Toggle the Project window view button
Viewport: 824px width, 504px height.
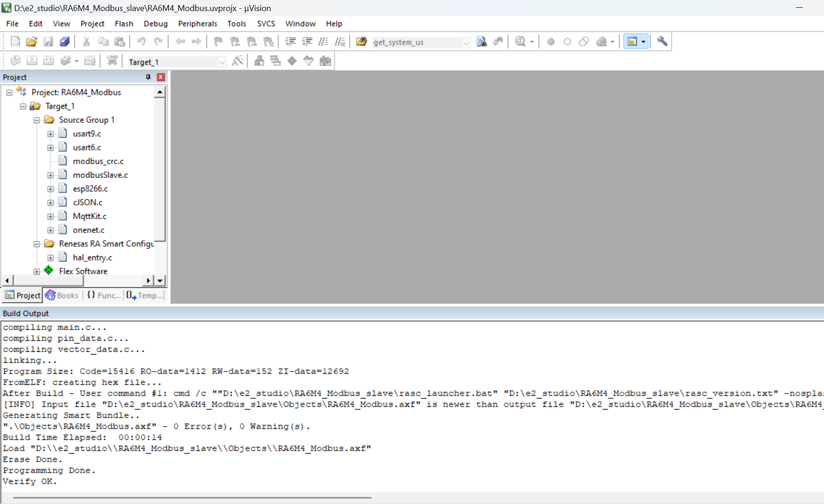632,42
